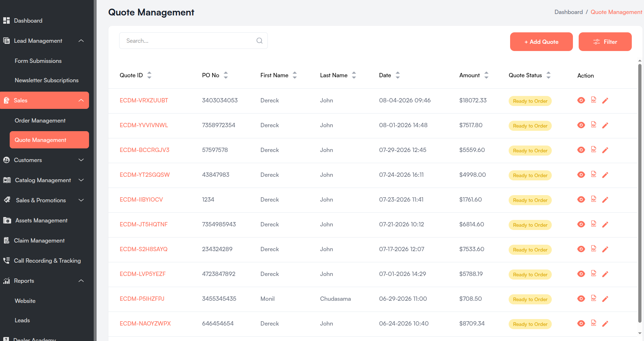Download PDF for quote ECDM-VRXZUUBT
This screenshot has height=341, width=644.
(x=594, y=100)
